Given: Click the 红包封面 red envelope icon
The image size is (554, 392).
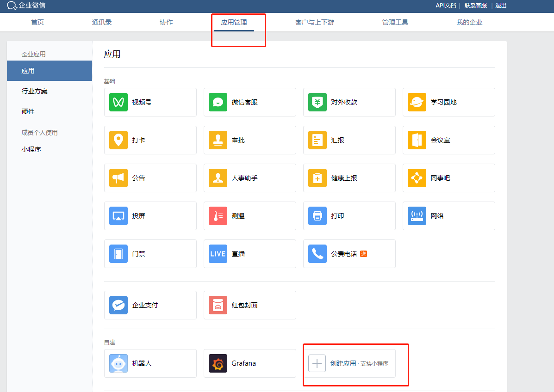Looking at the screenshot, I should [218, 305].
